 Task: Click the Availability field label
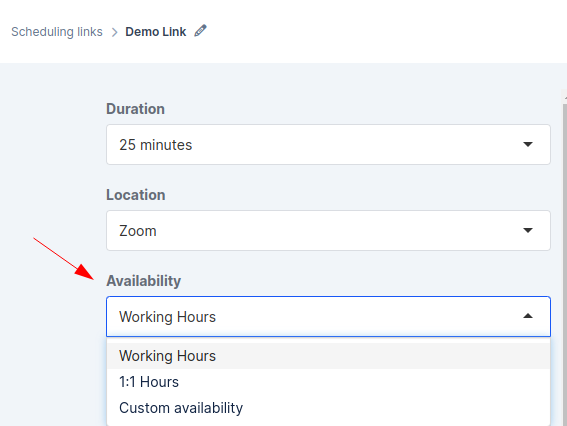pyautogui.click(x=144, y=281)
